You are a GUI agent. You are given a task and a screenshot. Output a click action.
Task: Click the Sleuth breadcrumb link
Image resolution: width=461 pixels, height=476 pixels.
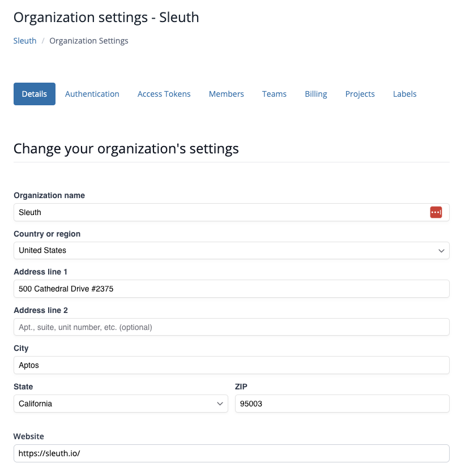[25, 41]
